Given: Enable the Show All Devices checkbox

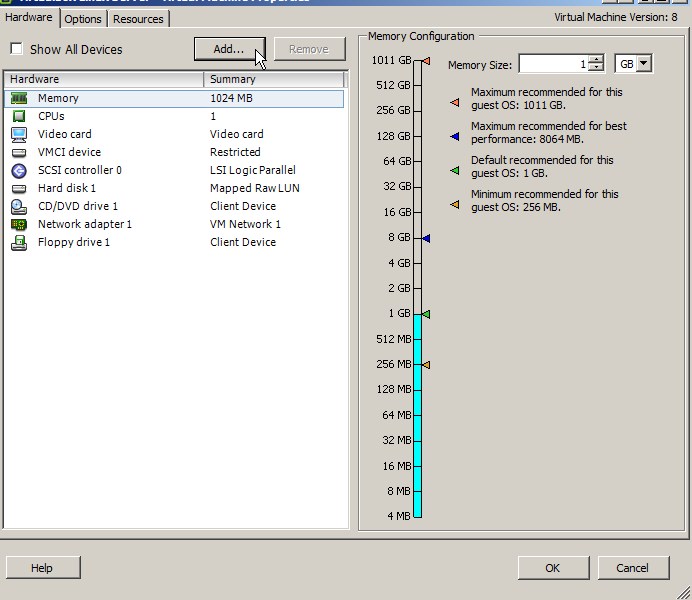Looking at the screenshot, I should (x=16, y=49).
